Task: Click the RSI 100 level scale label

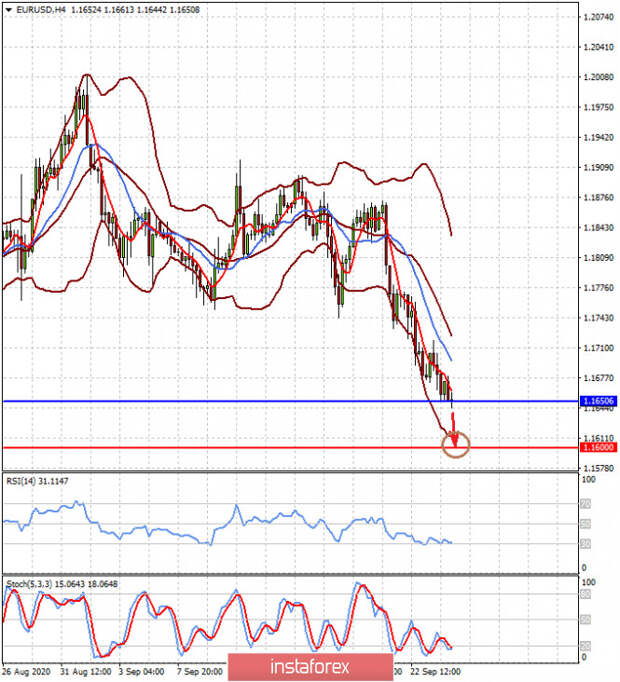Action: pyautogui.click(x=588, y=479)
